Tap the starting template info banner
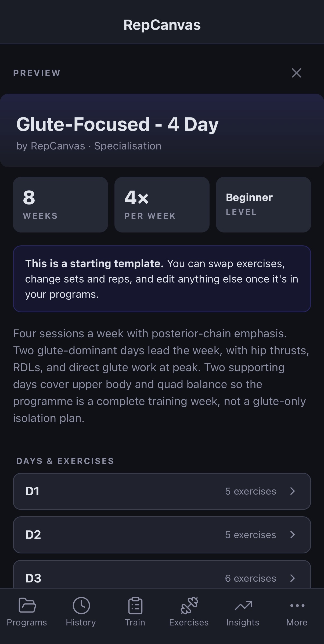 point(162,279)
